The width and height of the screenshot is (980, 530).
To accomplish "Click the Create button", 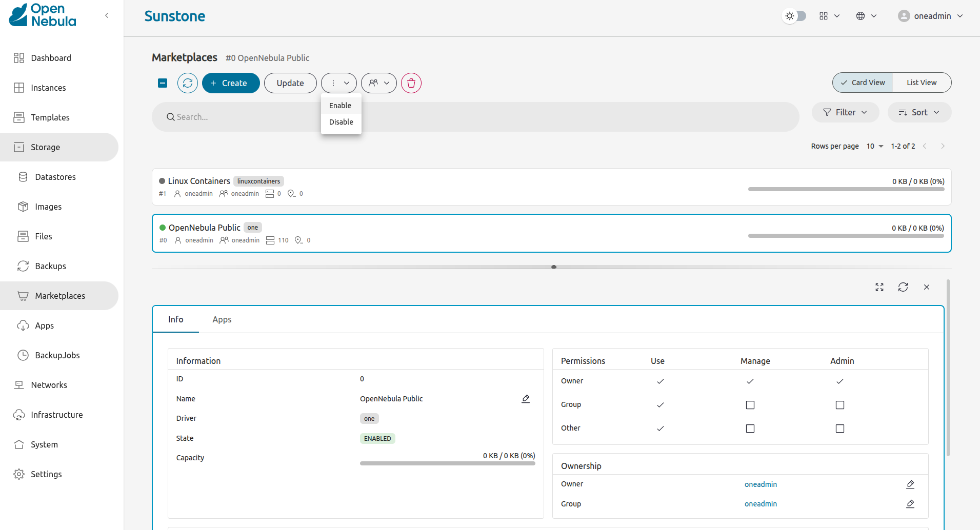I will coord(231,83).
